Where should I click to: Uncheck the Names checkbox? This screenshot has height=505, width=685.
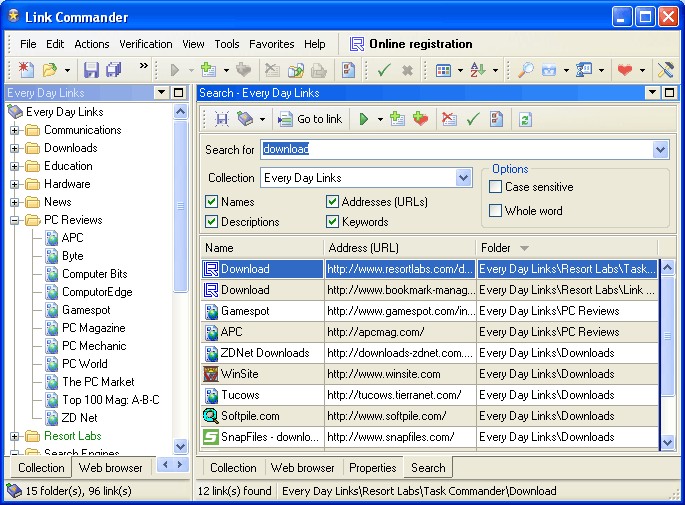pyautogui.click(x=212, y=202)
